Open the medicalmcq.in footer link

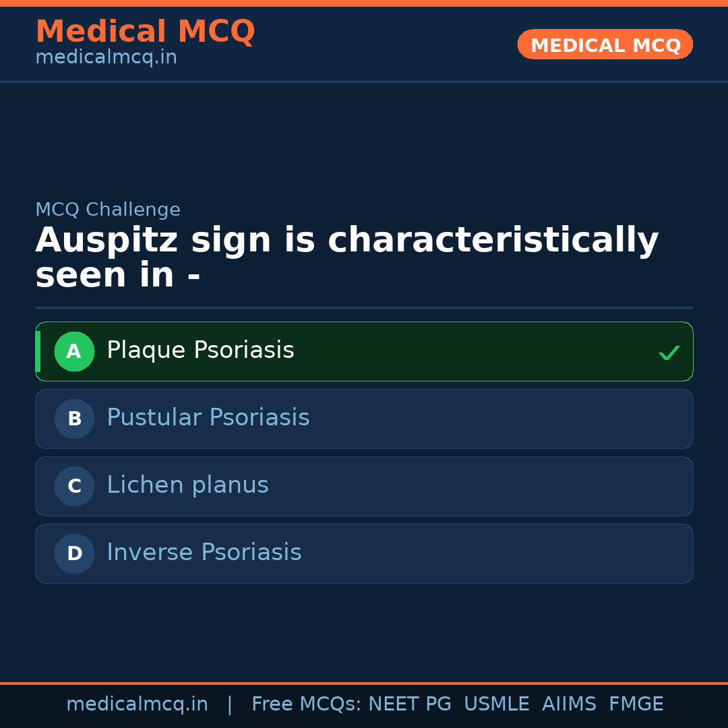coord(138,704)
